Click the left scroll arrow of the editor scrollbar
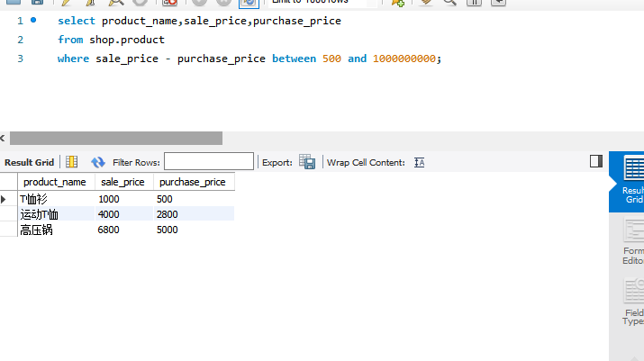 tap(3, 138)
